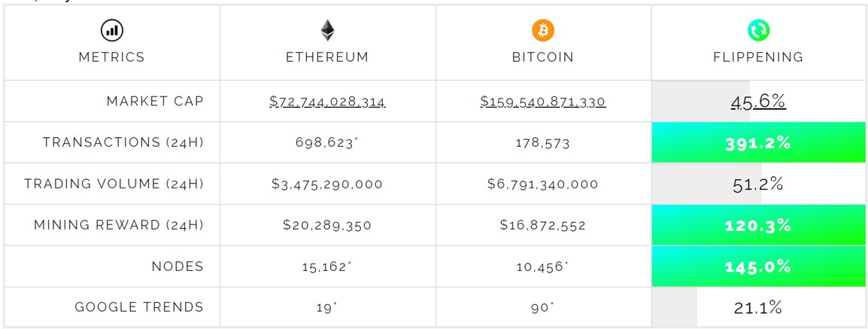The height and width of the screenshot is (329, 868).
Task: Open Ethereum market cap $72,744,028,314 link
Action: click(x=327, y=102)
